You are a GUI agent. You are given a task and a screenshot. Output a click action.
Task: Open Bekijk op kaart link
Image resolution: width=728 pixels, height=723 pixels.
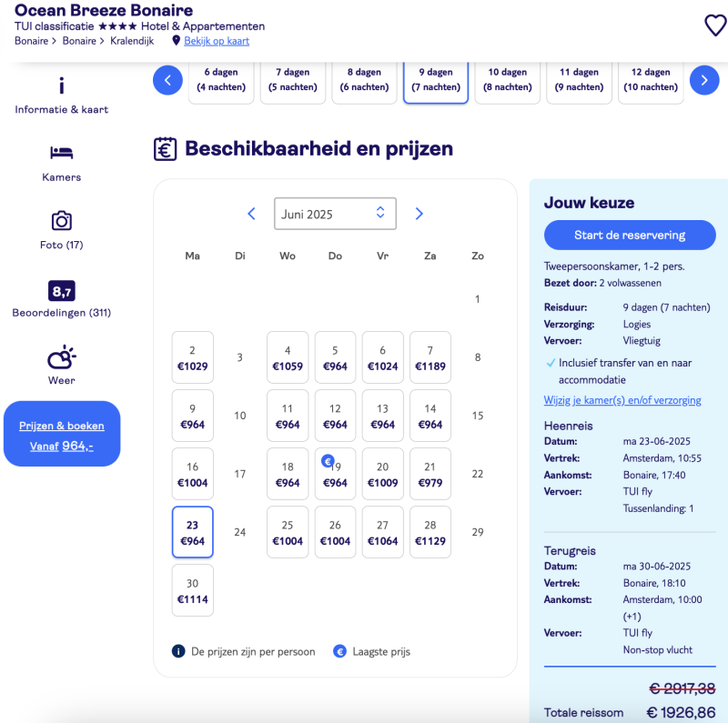217,41
